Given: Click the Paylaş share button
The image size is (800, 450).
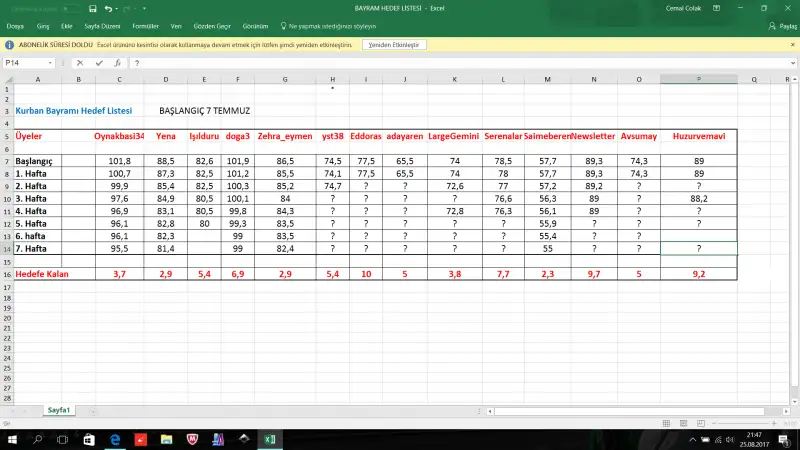Looking at the screenshot, I should (781, 27).
